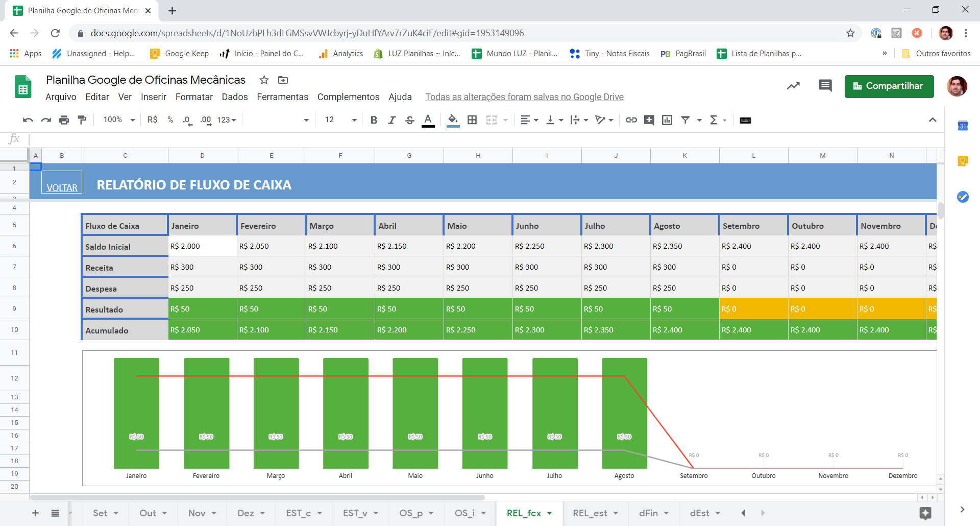Open fill color picker
Image resolution: width=980 pixels, height=526 pixels.
[453, 121]
